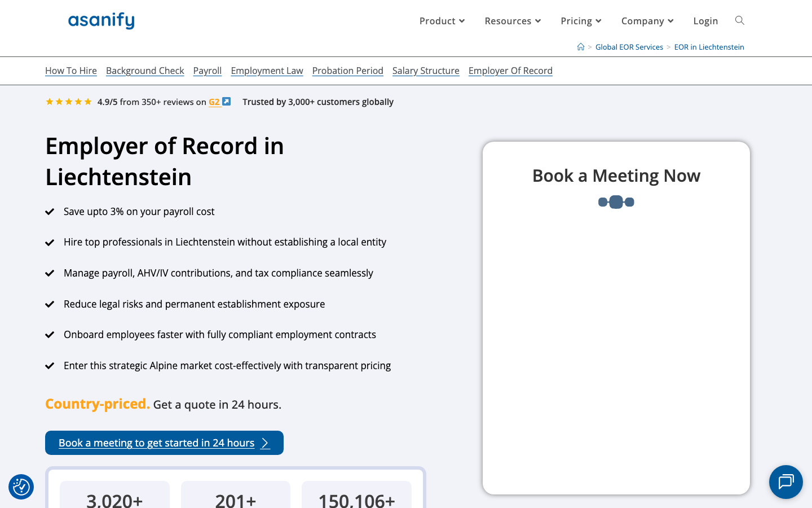Expand the Company menu
812x508 pixels.
click(x=647, y=21)
